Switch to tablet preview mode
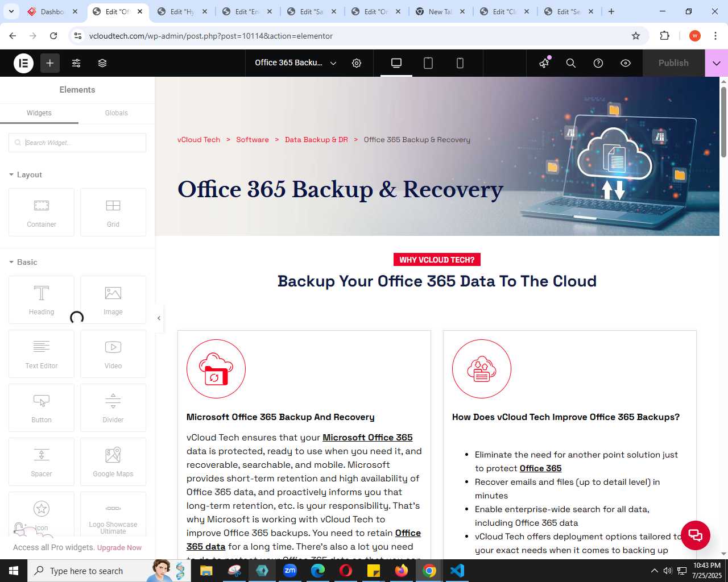The width and height of the screenshot is (728, 582). (x=428, y=63)
